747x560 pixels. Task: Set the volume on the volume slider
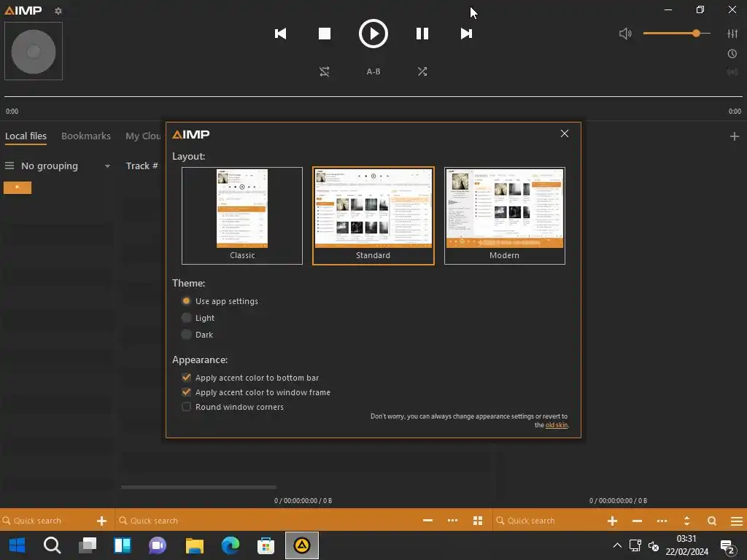tap(676, 34)
